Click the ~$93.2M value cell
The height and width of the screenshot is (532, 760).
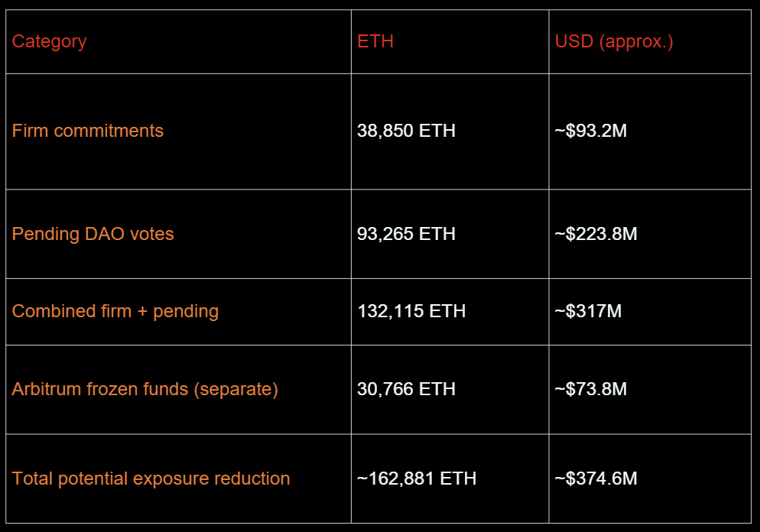click(591, 131)
